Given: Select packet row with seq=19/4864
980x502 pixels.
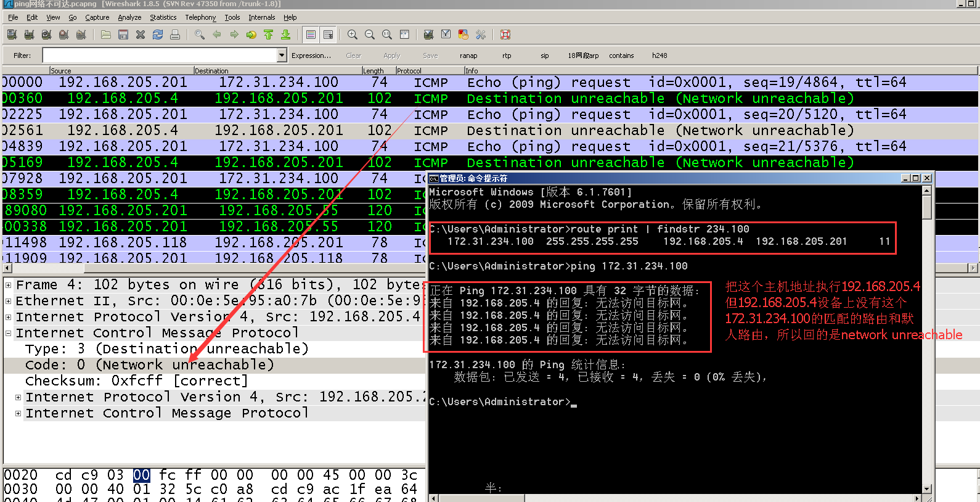Looking at the screenshot, I should click(x=490, y=82).
